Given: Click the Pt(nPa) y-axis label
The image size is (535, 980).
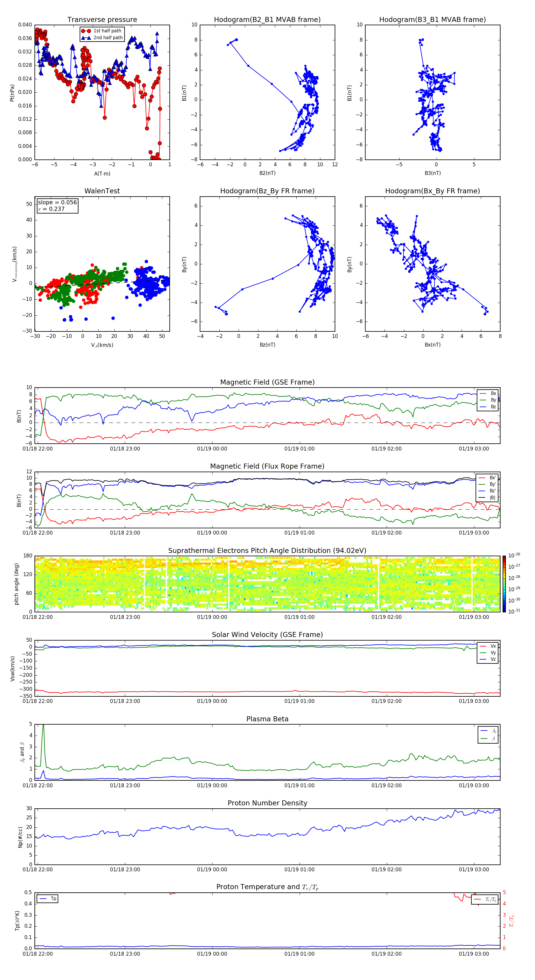Looking at the screenshot, I should [x=12, y=92].
